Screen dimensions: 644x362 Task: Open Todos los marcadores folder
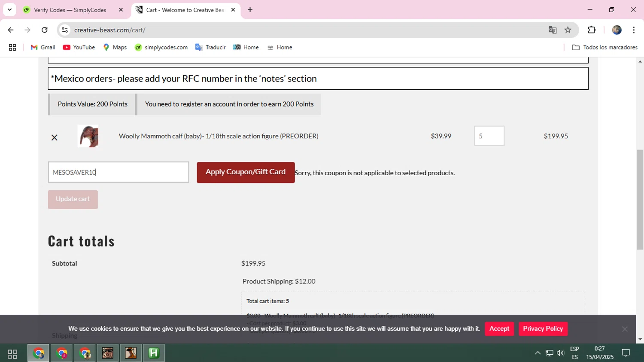click(x=605, y=47)
